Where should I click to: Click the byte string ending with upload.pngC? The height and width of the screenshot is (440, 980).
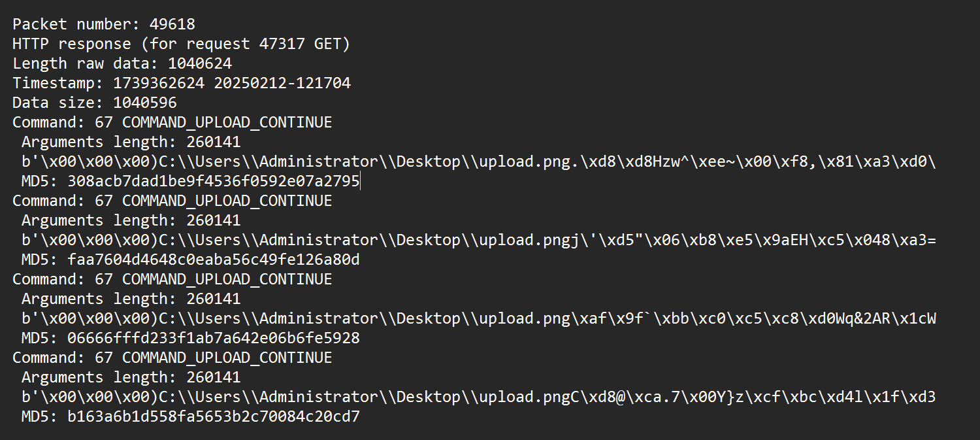point(479,397)
